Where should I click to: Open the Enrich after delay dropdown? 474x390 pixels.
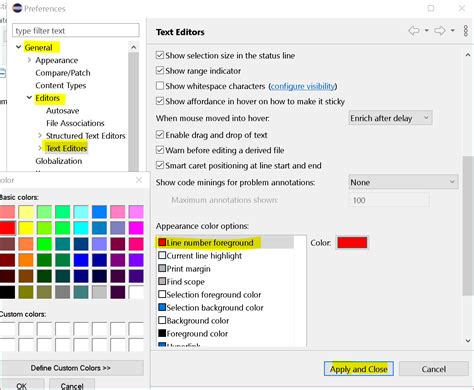(x=390, y=118)
